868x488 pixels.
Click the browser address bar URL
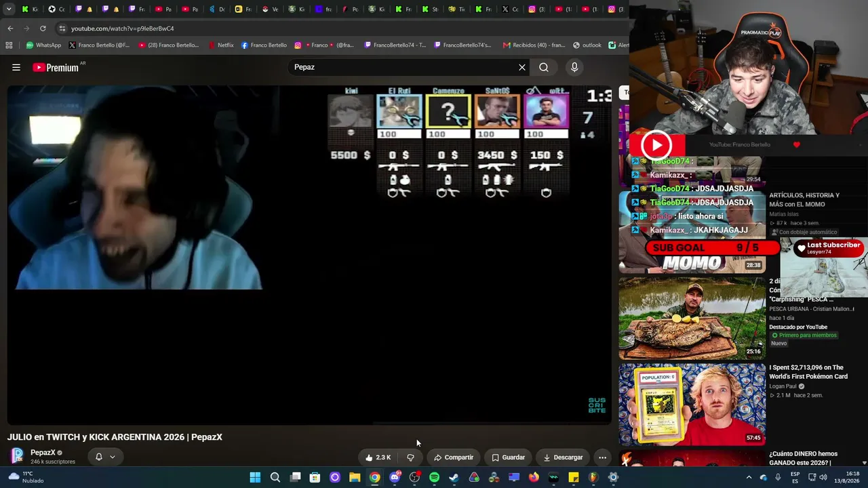click(x=122, y=28)
